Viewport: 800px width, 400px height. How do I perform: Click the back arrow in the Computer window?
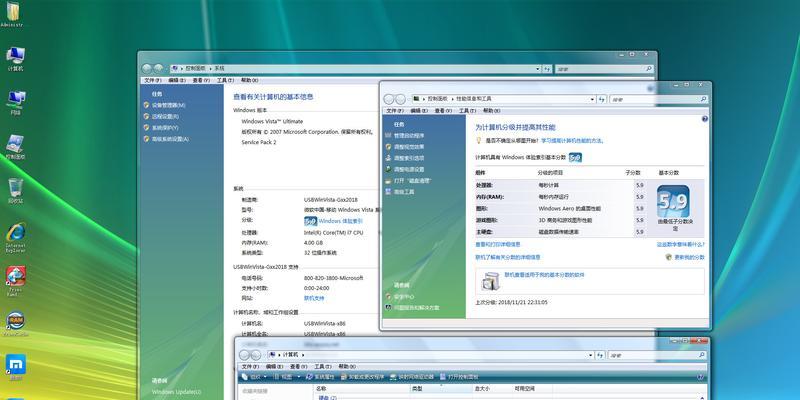point(244,355)
